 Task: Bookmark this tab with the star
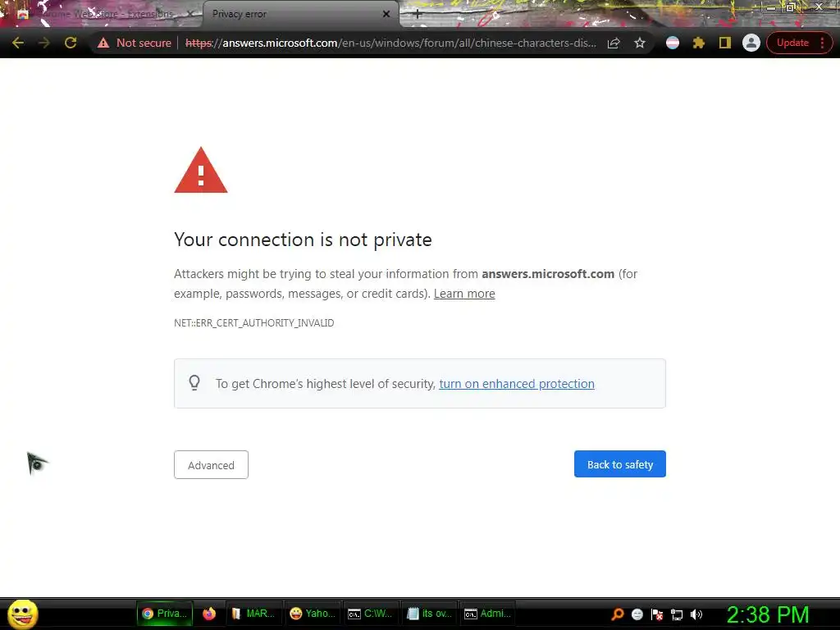coord(640,43)
